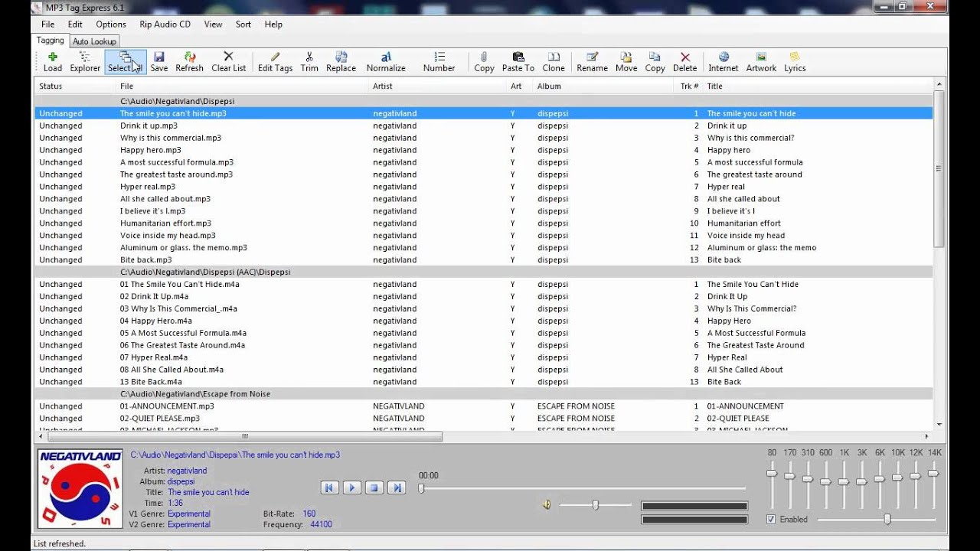Open the Options menu

(x=111, y=24)
